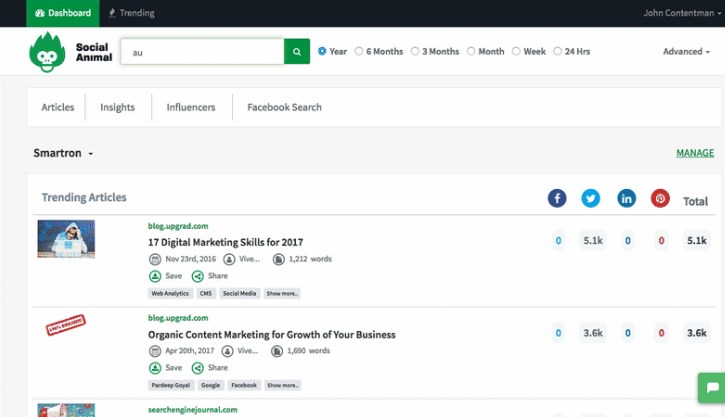Image resolution: width=725 pixels, height=417 pixels.
Task: Click the search input containing au
Action: (x=203, y=51)
